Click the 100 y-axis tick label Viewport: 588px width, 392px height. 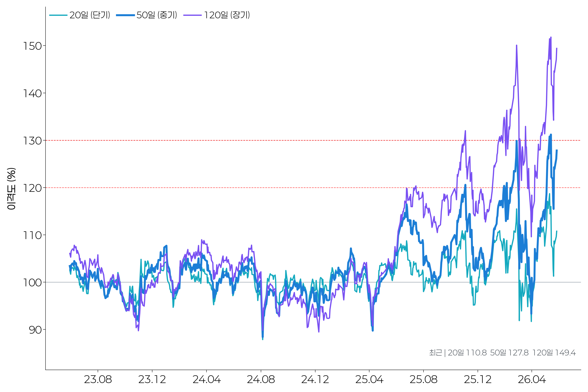click(32, 282)
